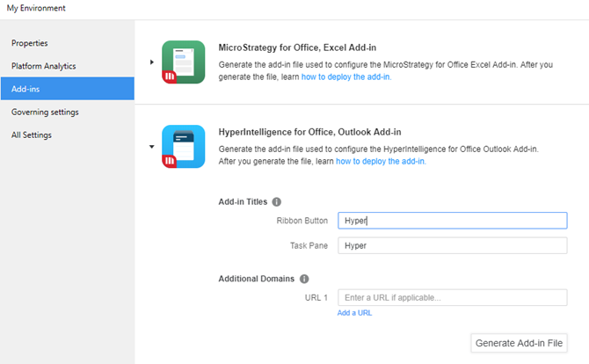The height and width of the screenshot is (364, 589).
Task: Switch to All Settings
Action: click(32, 135)
